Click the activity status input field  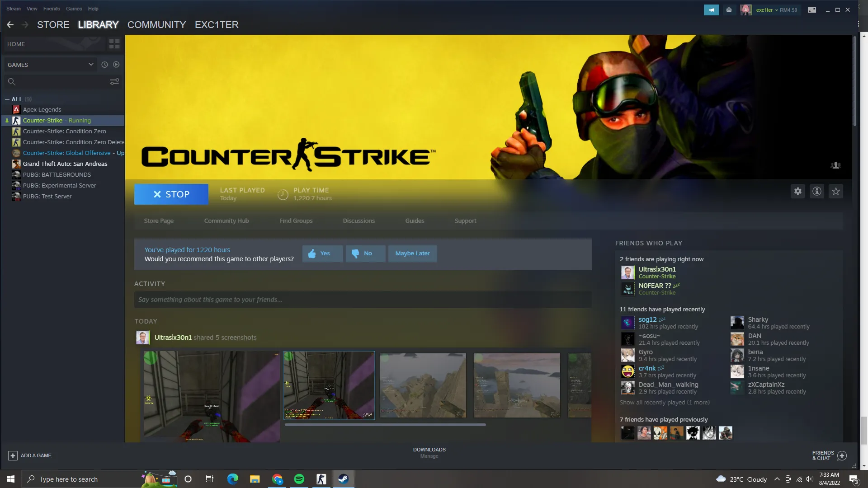(x=363, y=300)
